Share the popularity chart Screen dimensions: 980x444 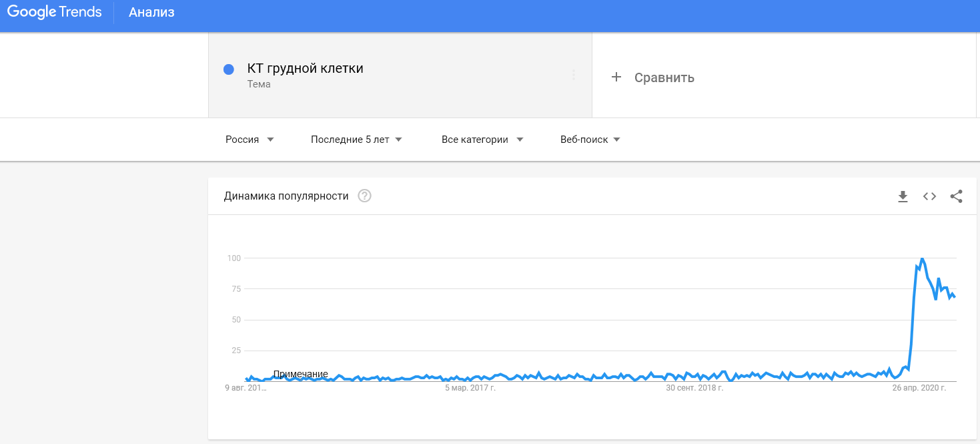point(956,196)
